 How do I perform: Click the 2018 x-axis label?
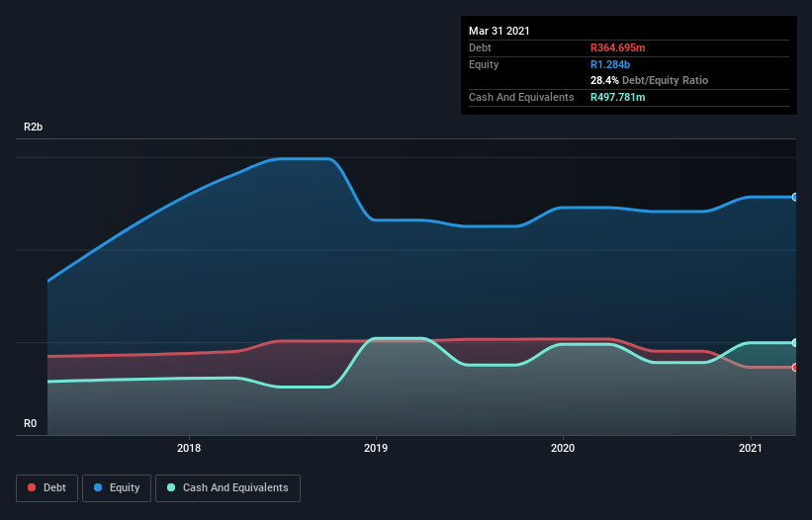coord(189,448)
